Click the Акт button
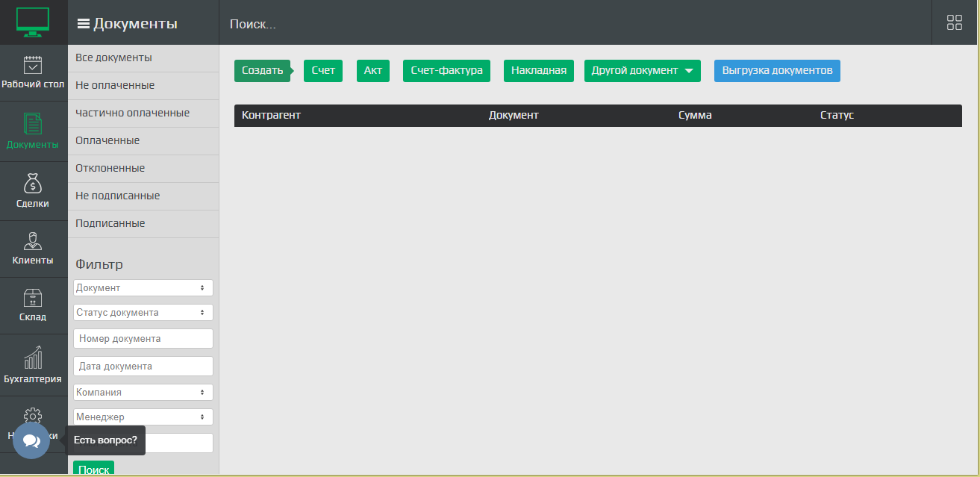Image resolution: width=980 pixels, height=477 pixels. tap(373, 71)
